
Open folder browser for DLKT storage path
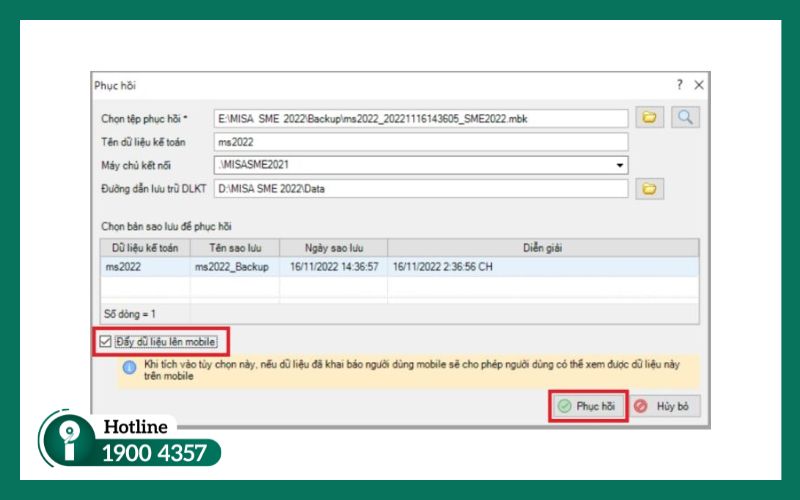pos(649,188)
